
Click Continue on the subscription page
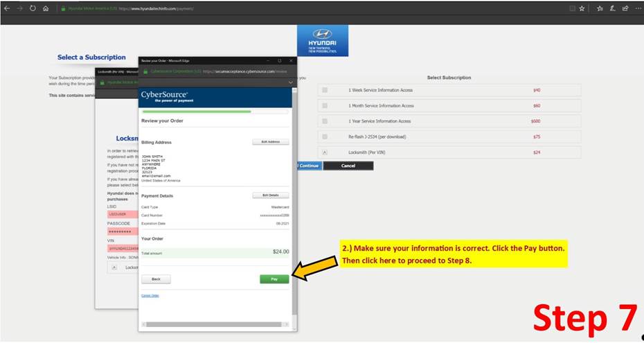tap(308, 166)
